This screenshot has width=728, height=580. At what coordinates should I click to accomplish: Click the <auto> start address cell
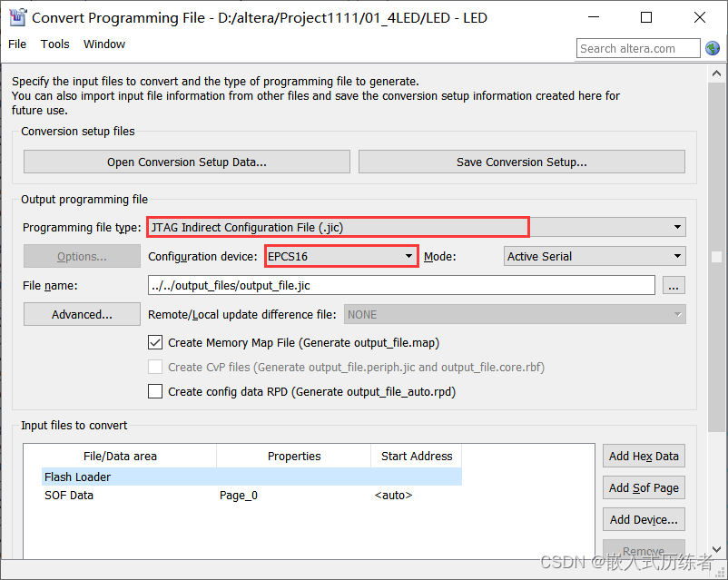pyautogui.click(x=393, y=496)
